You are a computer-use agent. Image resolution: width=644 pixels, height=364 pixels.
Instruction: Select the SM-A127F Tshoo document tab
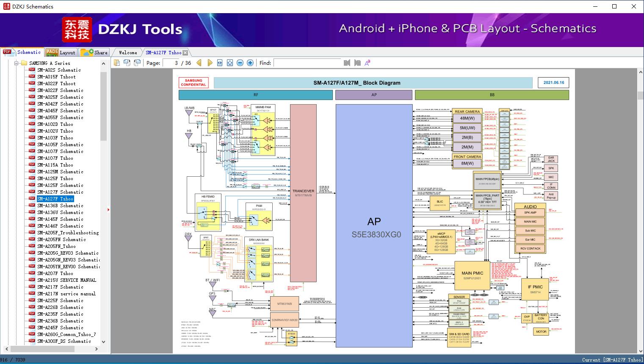click(x=163, y=53)
